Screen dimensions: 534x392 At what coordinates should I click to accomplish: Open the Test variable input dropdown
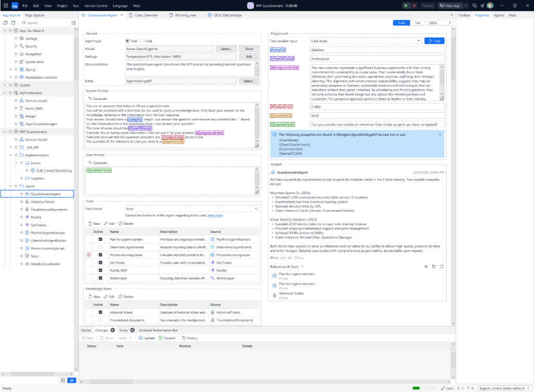365,41
